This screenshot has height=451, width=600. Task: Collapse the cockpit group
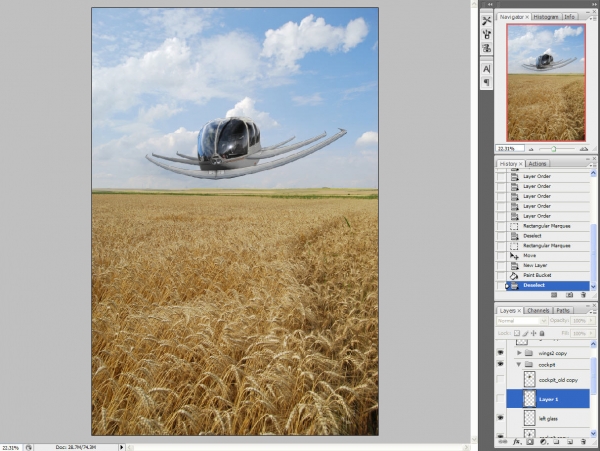pos(519,365)
